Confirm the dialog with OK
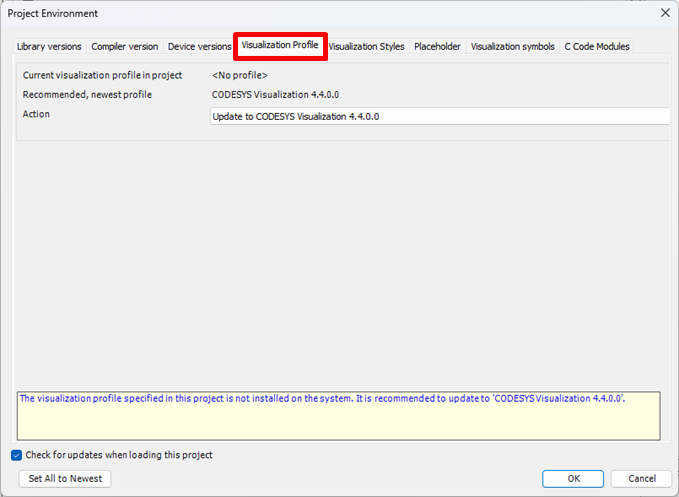 [573, 478]
